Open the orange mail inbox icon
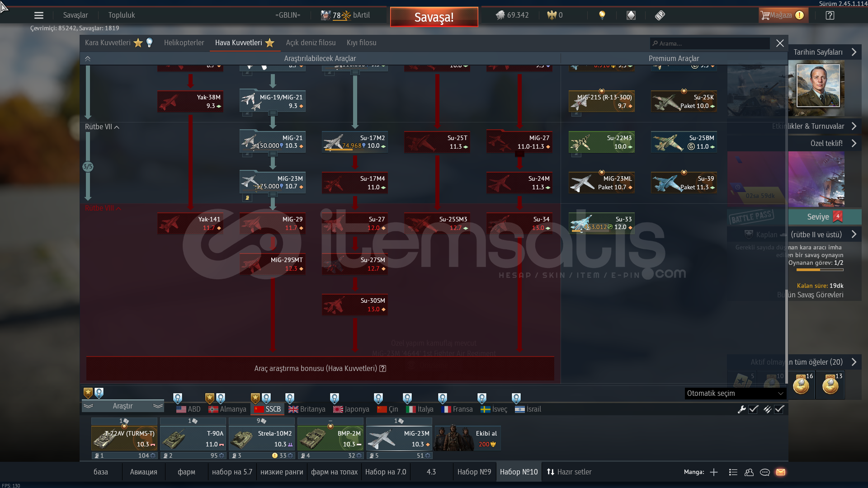This screenshot has width=868, height=488. [x=781, y=472]
